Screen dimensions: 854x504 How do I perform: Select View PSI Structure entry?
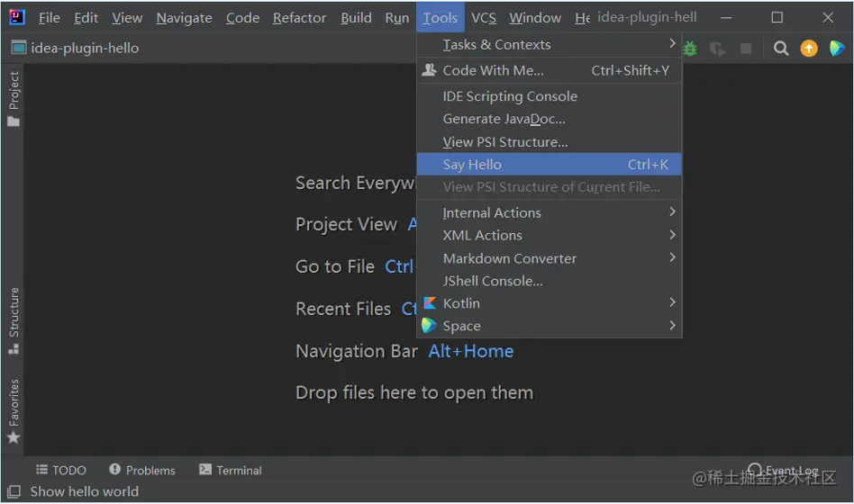pyautogui.click(x=549, y=142)
